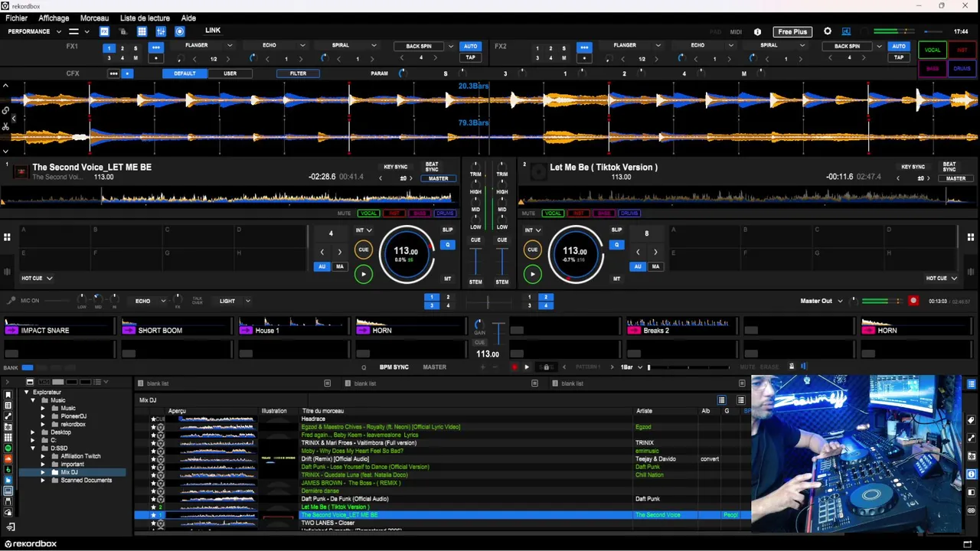Screen dimensions: 980x551
Task: Click deck 1 MASTER button
Action: 438,179
